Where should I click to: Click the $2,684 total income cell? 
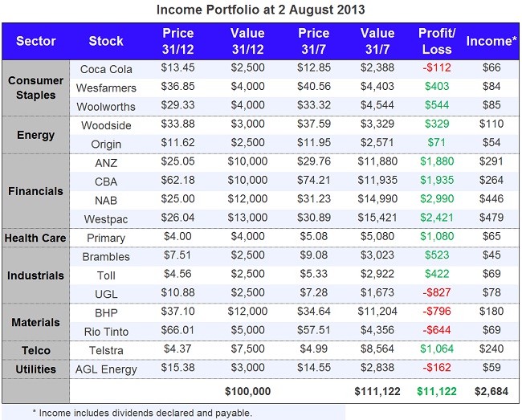[488, 391]
